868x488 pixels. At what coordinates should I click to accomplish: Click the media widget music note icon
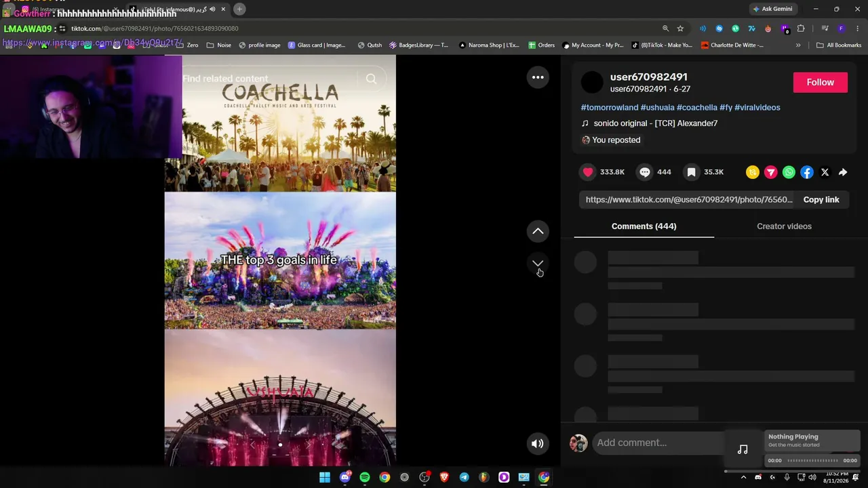[x=743, y=449]
